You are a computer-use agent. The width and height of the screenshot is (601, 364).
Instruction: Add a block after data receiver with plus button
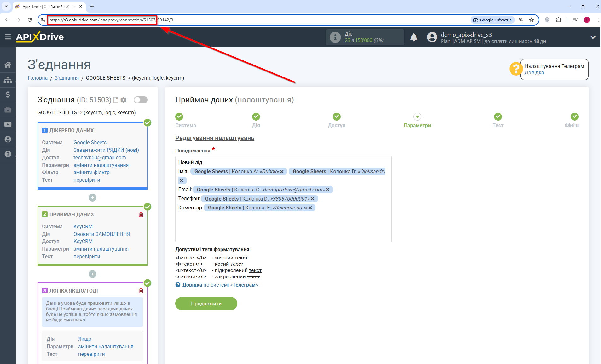point(92,274)
